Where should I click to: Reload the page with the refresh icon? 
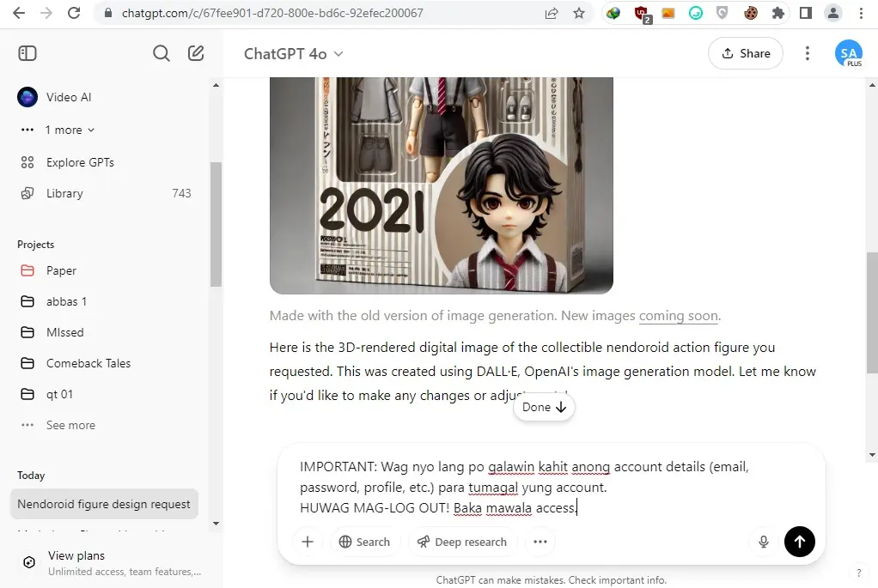(x=74, y=13)
